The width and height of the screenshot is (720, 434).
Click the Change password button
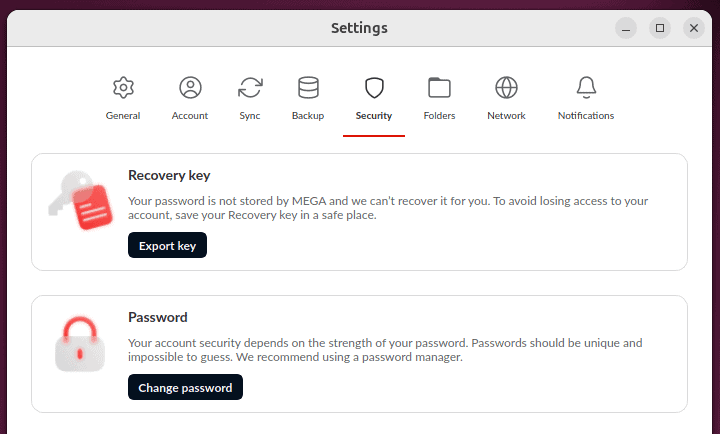pyautogui.click(x=185, y=387)
